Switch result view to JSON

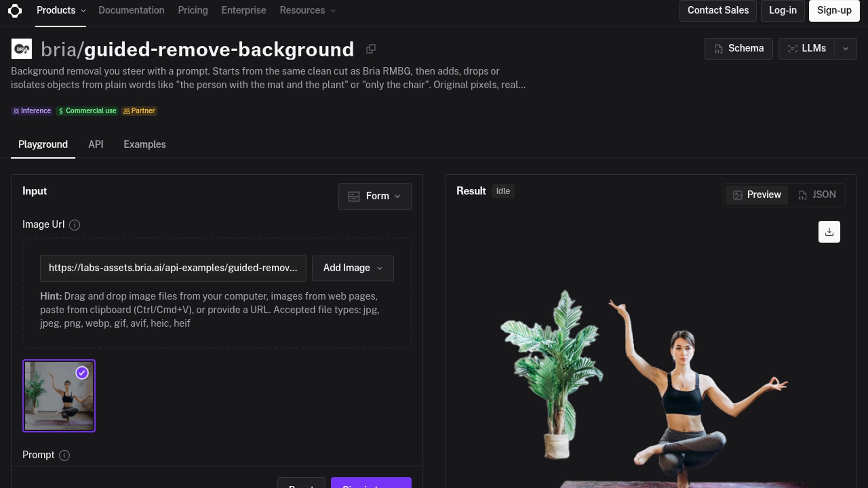(816, 195)
